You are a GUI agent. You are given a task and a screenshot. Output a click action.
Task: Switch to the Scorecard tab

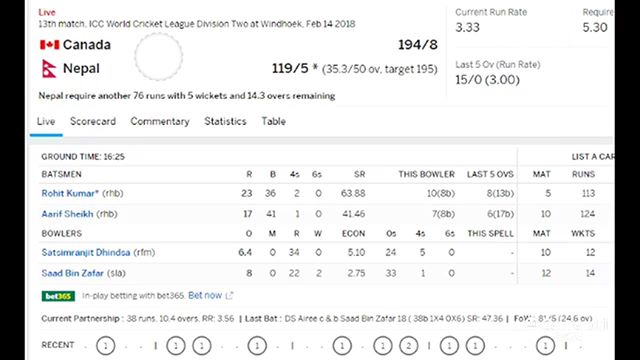[x=93, y=121]
